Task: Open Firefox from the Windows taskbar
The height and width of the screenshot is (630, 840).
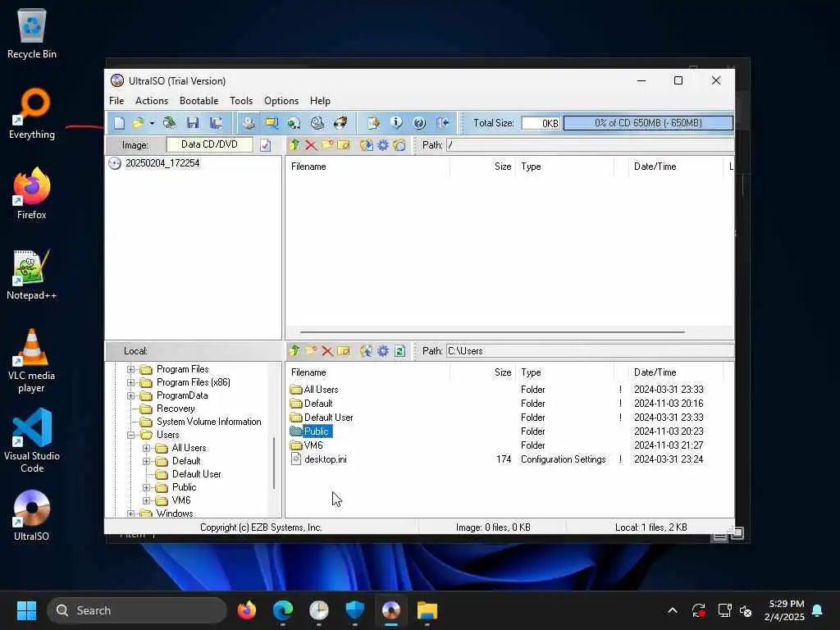Action: [247, 610]
